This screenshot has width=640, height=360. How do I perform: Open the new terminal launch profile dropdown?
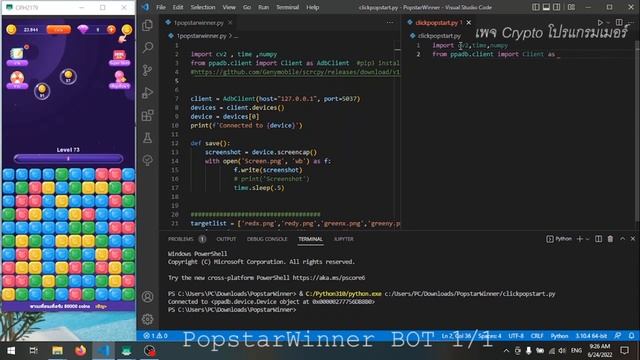(587, 239)
